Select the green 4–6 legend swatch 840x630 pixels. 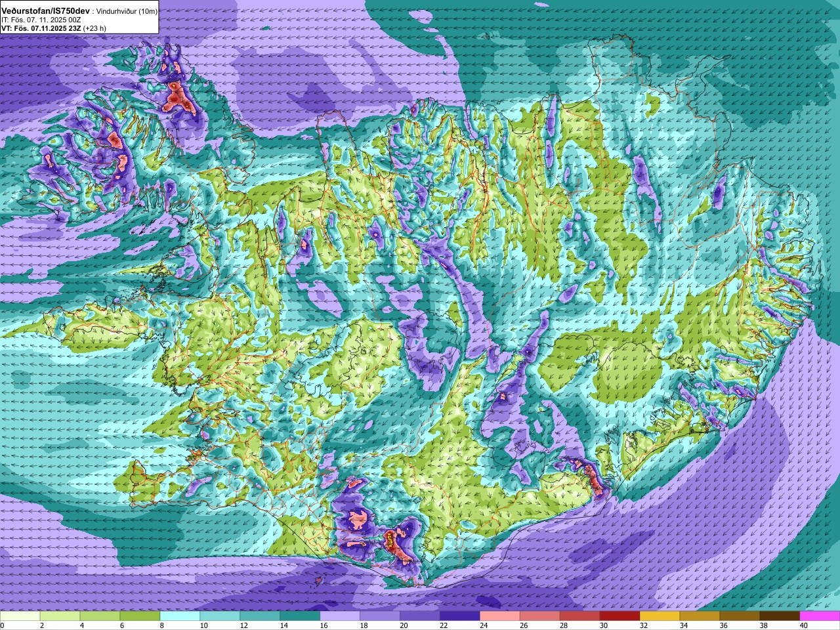point(100,617)
